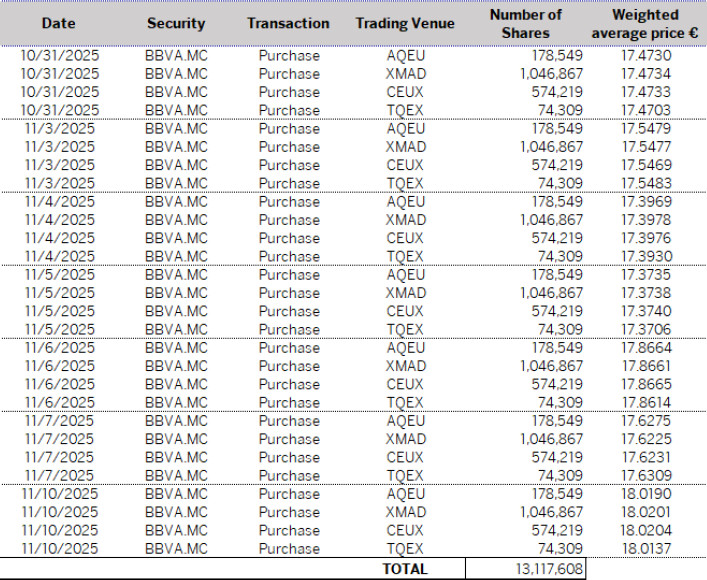Select the price value 17.3706

645,330
